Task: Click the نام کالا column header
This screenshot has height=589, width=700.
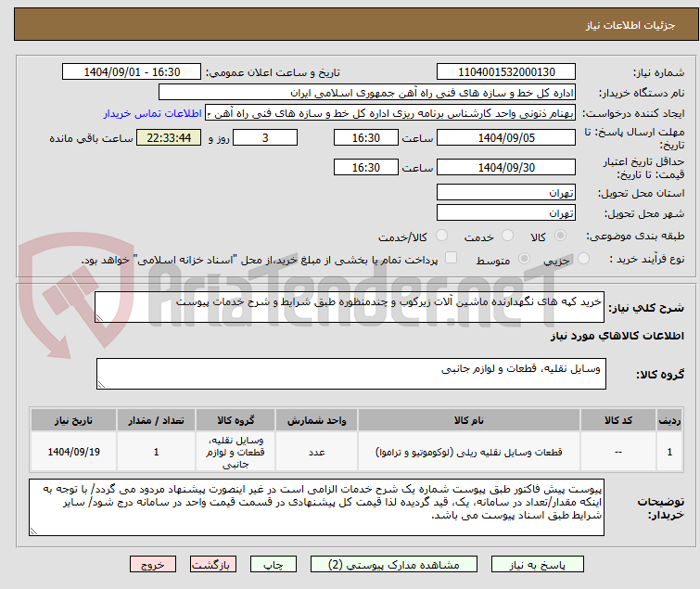Action: pyautogui.click(x=469, y=420)
